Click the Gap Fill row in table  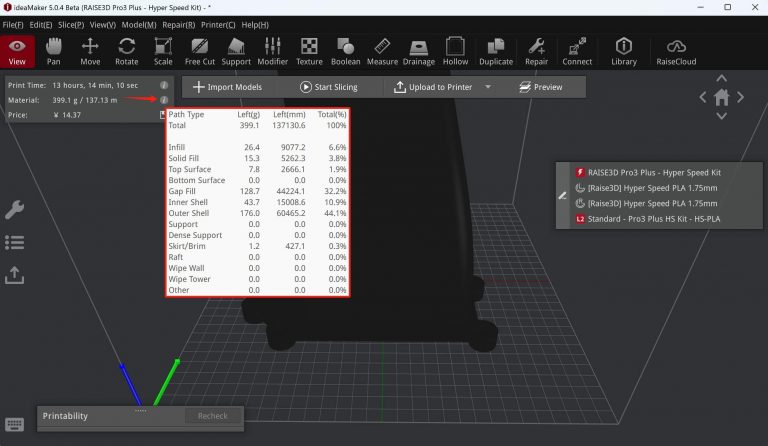pyautogui.click(x=257, y=191)
